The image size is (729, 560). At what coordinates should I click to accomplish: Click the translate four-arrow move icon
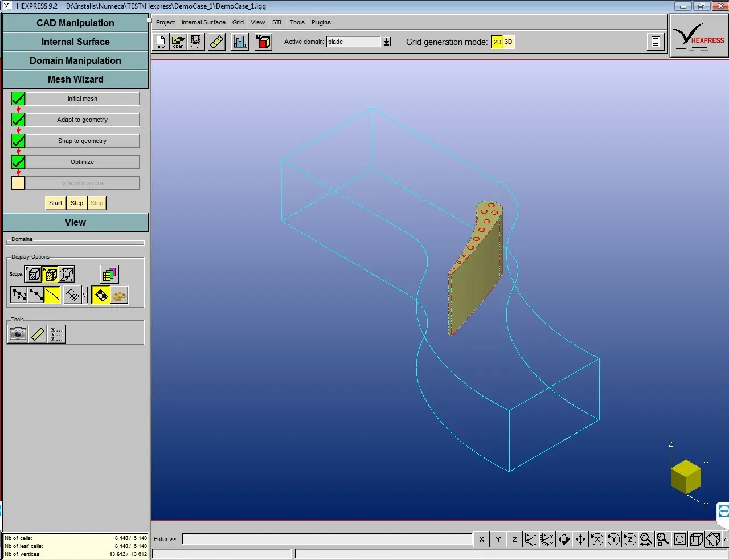point(580,539)
